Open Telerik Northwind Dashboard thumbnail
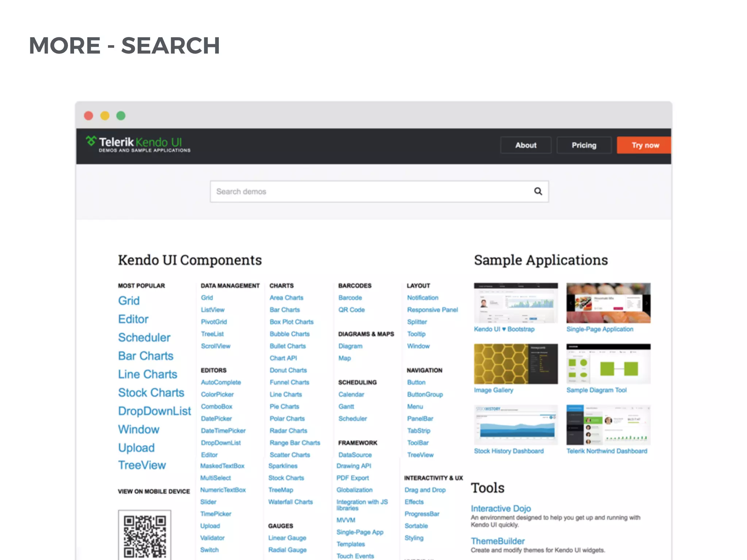The image size is (747, 560). coord(608,424)
